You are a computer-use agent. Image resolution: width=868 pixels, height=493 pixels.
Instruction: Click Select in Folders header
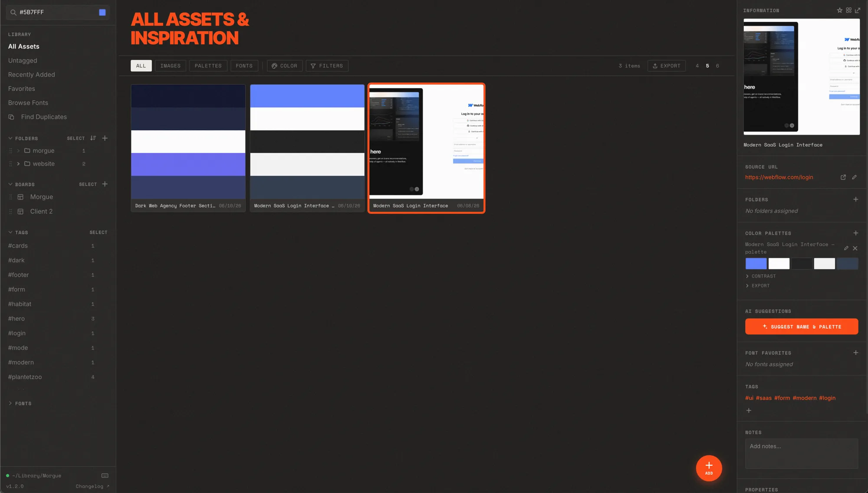click(76, 138)
